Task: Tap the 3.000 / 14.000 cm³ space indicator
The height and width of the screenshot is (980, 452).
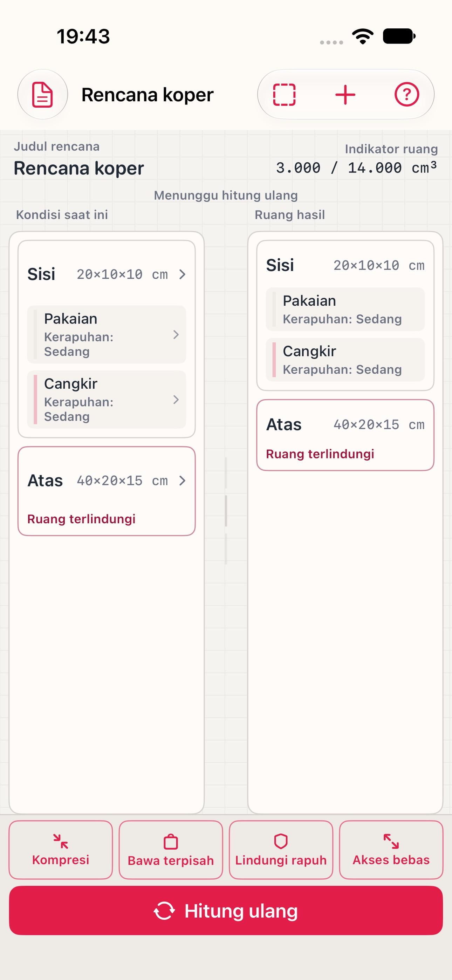Action: point(356,168)
